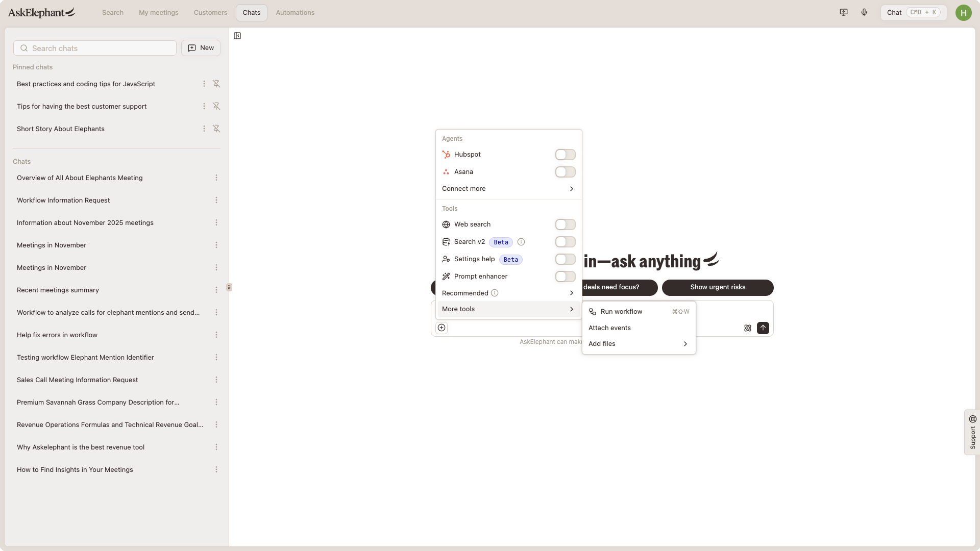Open options for Revenue Operations Formulas chat
This screenshot has height=551, width=980.
click(x=216, y=424)
